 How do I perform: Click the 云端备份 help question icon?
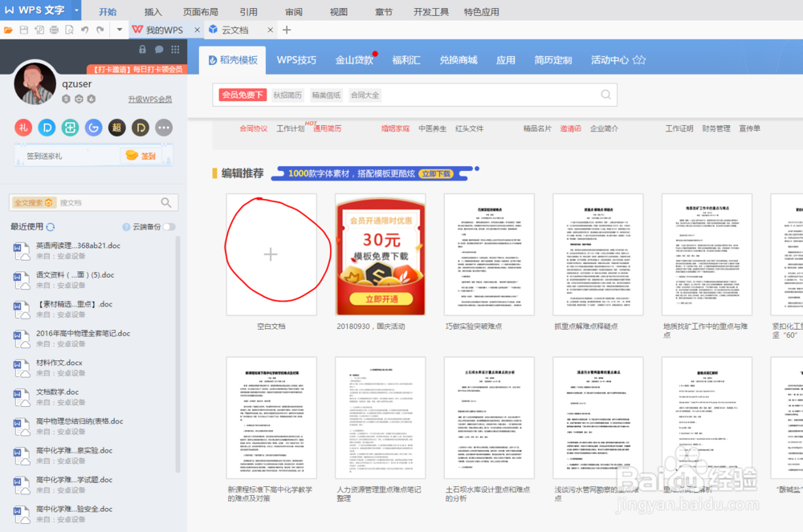point(126,226)
